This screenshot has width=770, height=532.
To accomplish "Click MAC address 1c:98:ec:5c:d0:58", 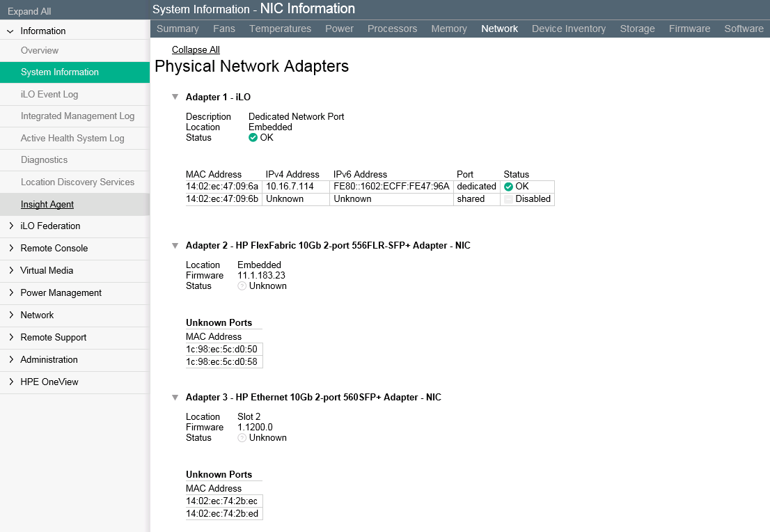I will [221, 361].
